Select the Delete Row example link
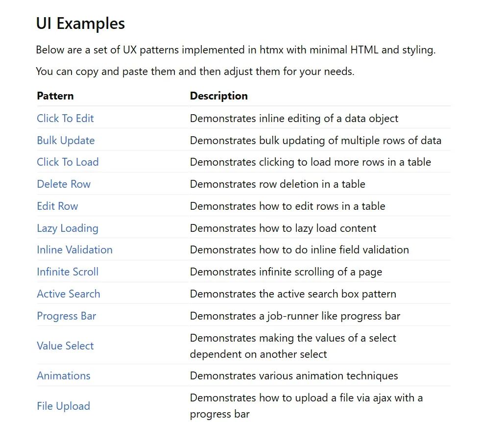This screenshot has width=504, height=422. 64,184
